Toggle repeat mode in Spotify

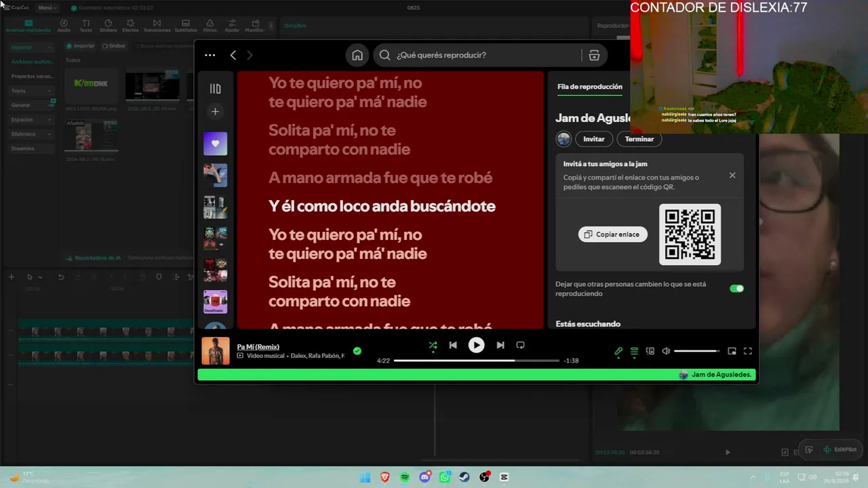[520, 345]
